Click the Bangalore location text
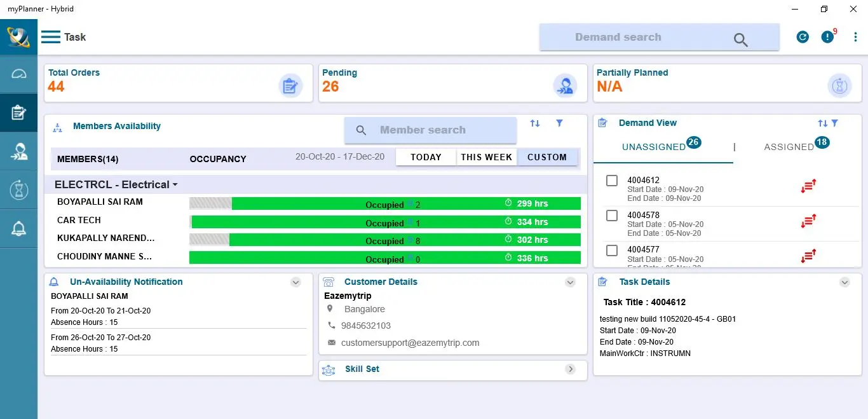 [365, 309]
